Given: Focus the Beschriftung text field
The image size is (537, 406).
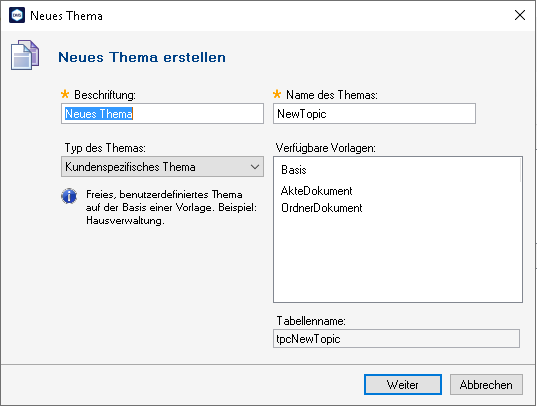Looking at the screenshot, I should point(162,113).
